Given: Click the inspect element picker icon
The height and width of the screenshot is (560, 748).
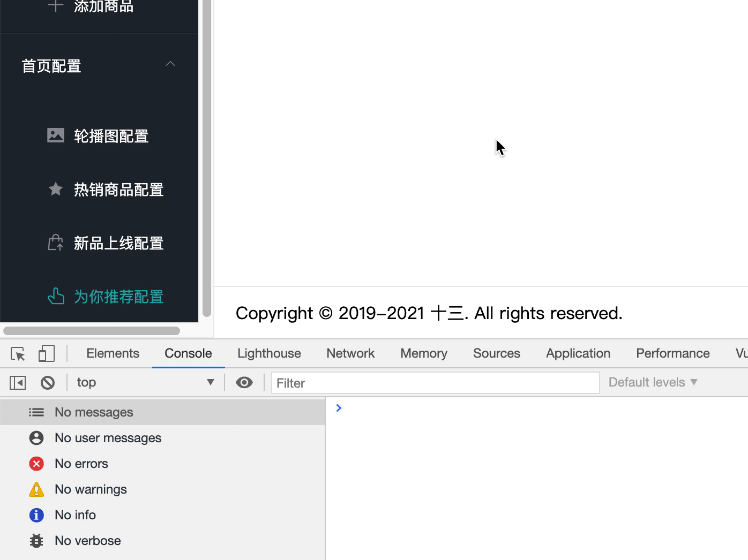Looking at the screenshot, I should point(18,354).
